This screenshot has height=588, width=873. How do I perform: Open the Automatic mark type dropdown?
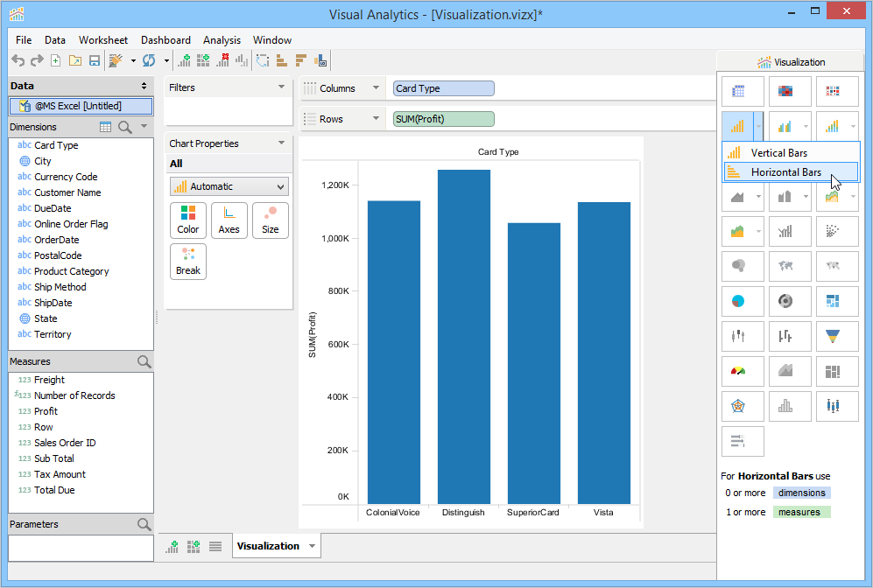229,186
